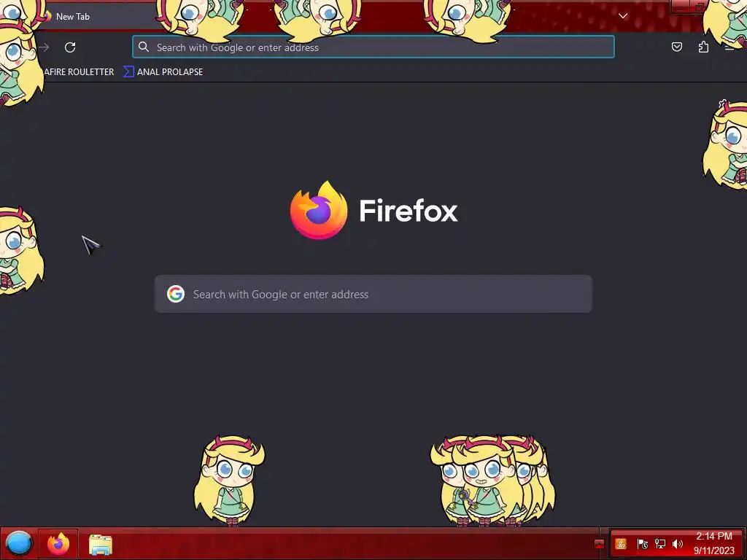Open Save to Pocket
The width and height of the screenshot is (747, 560).
676,47
